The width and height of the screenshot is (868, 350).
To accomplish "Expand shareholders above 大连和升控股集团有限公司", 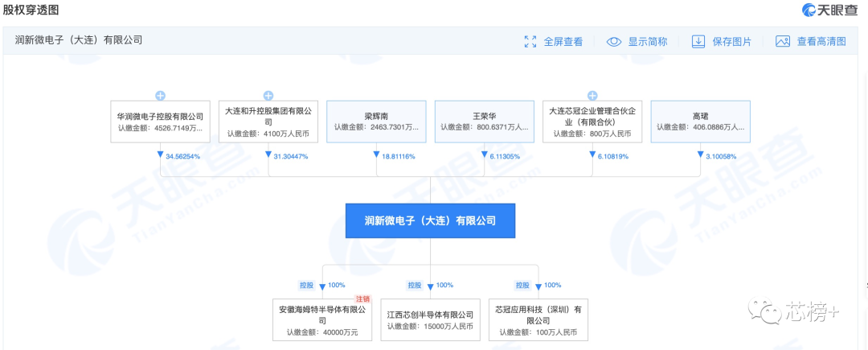I will coord(268,96).
